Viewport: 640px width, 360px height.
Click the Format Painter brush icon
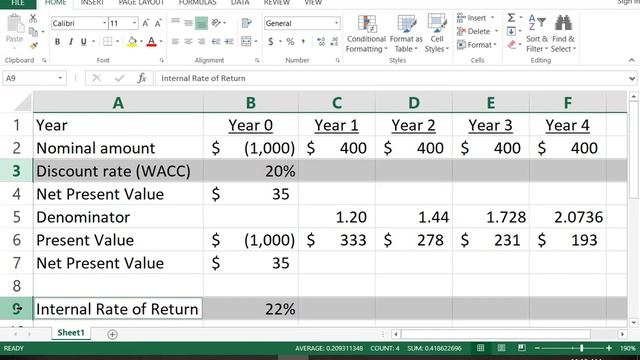coord(33,45)
